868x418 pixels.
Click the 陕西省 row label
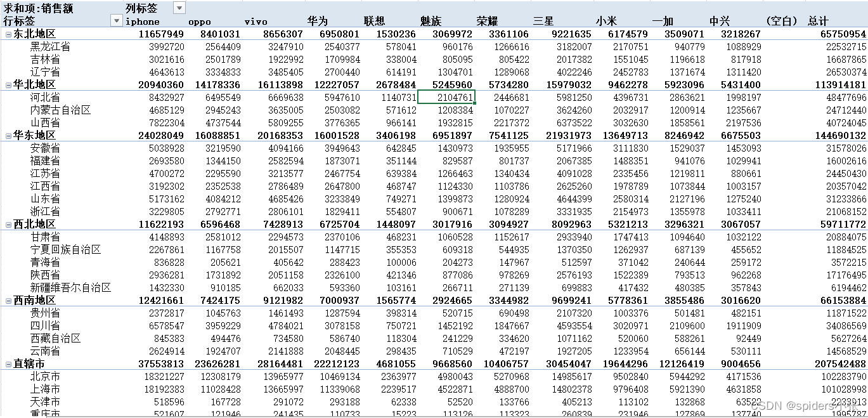(45, 275)
